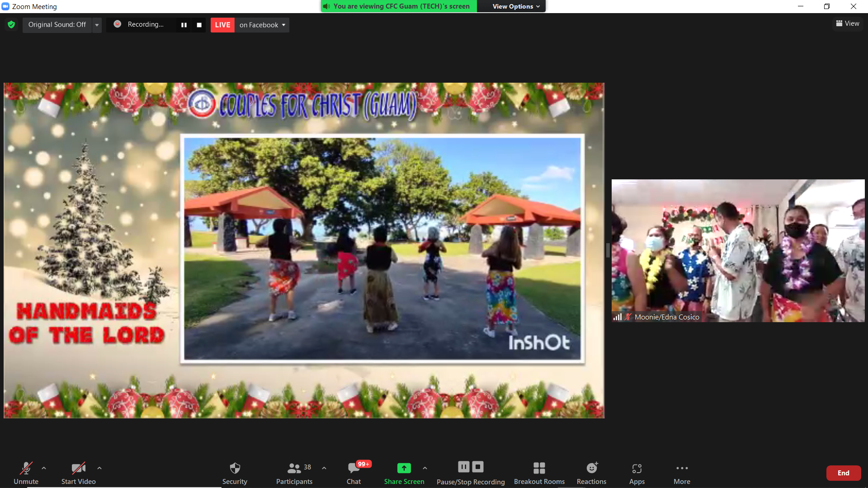Unmute the microphone
The image size is (868, 488).
tap(26, 473)
